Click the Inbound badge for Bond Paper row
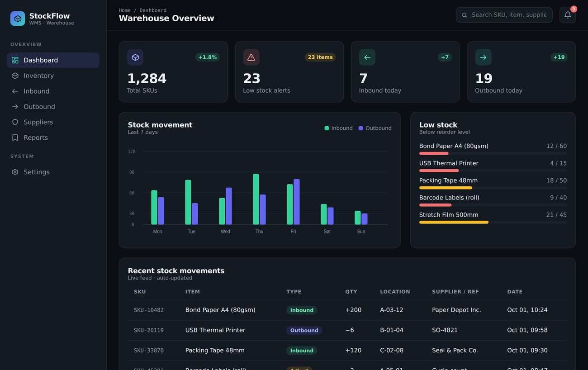The image size is (588, 370). [x=302, y=310]
